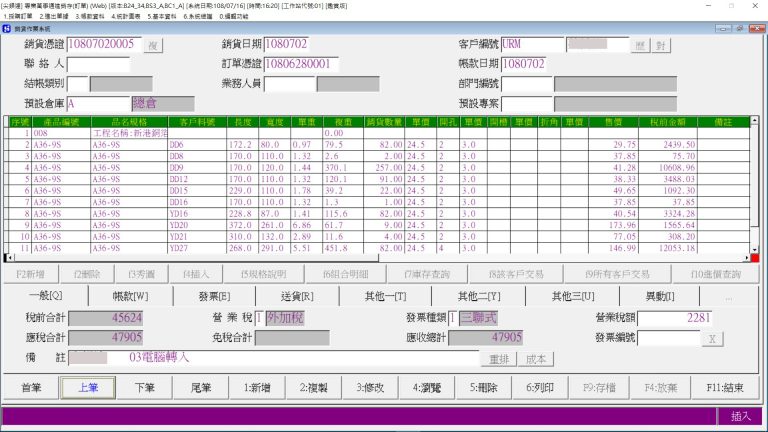768x432 pixels.
Task: Switch to the 送貨[R] tab
Action: [x=297, y=296]
